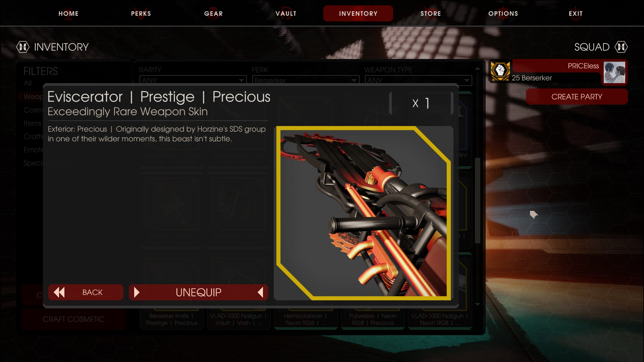644x362 pixels.
Task: Switch to the PERKS tab
Action: [141, 13]
